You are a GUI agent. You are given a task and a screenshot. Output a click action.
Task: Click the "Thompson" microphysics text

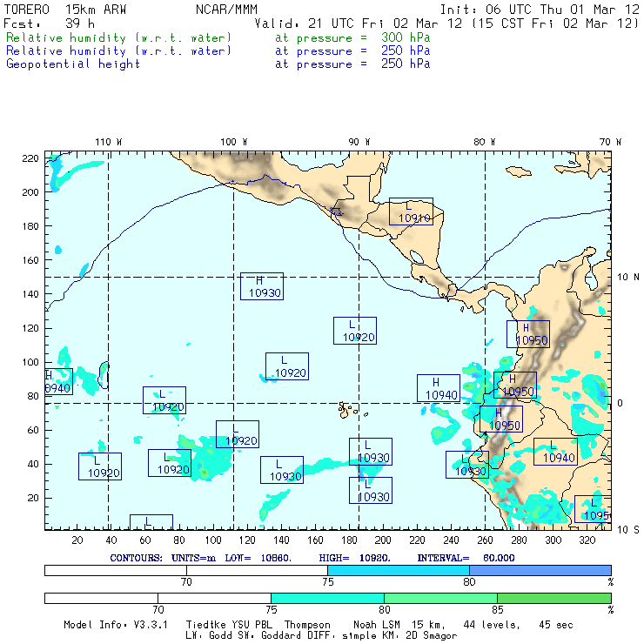tap(307, 625)
